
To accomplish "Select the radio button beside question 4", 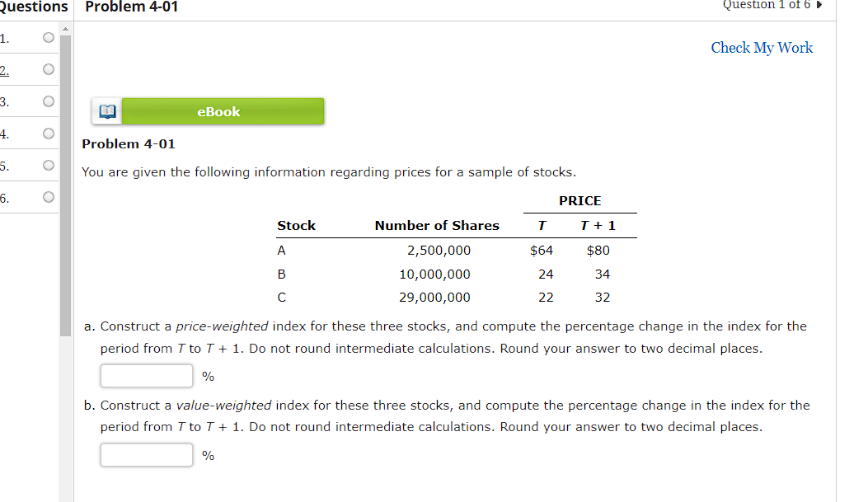I will tap(48, 133).
